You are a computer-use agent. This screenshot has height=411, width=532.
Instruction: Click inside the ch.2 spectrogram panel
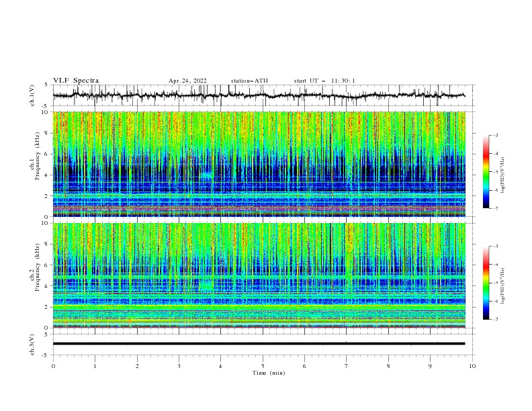click(x=259, y=275)
